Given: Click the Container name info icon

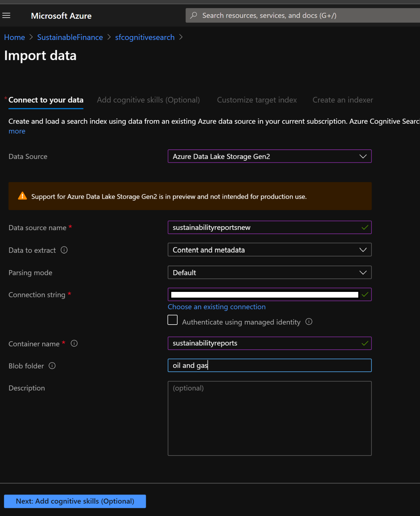Looking at the screenshot, I should click(x=74, y=344).
